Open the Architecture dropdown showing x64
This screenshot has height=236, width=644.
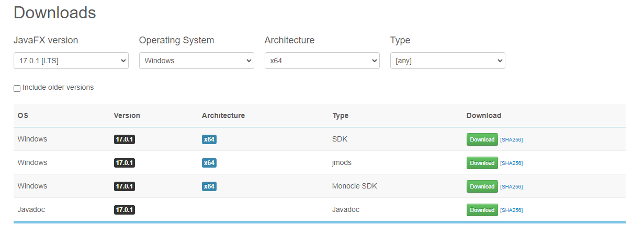322,61
